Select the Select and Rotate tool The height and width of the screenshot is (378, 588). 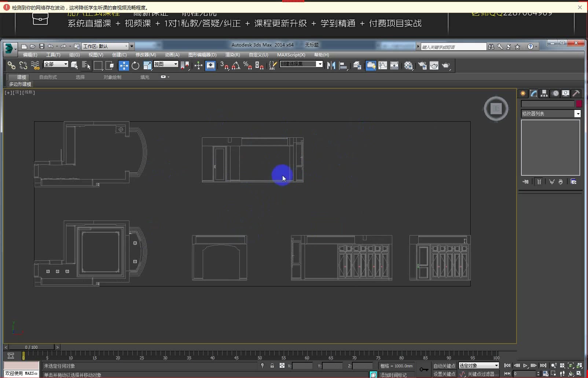click(x=135, y=65)
